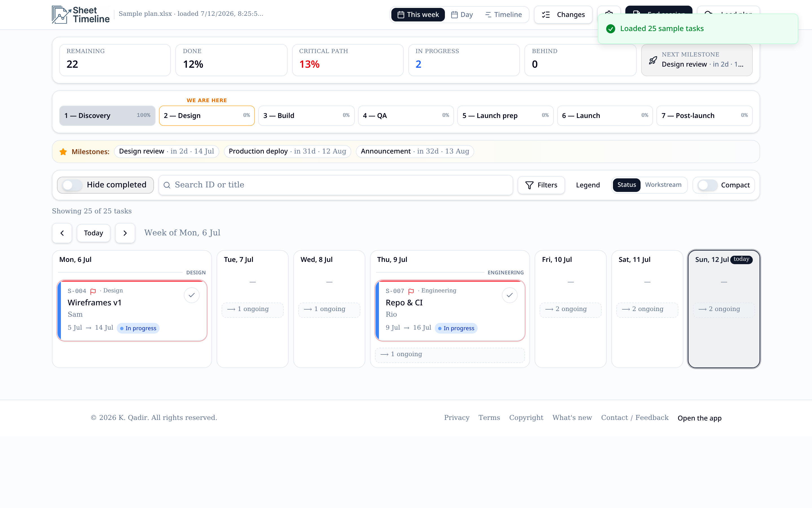The height and width of the screenshot is (508, 812).
Task: Open the Filters menu
Action: pos(541,185)
